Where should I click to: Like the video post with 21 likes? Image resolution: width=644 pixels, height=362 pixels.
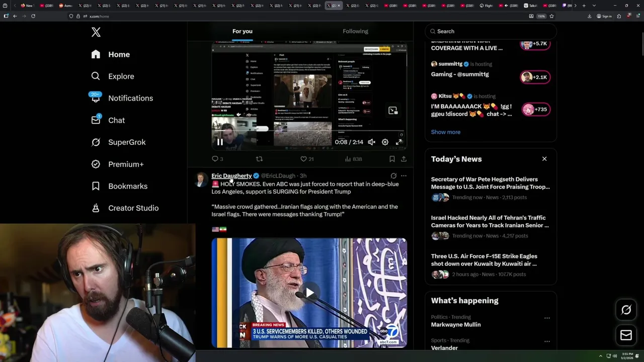point(307,159)
